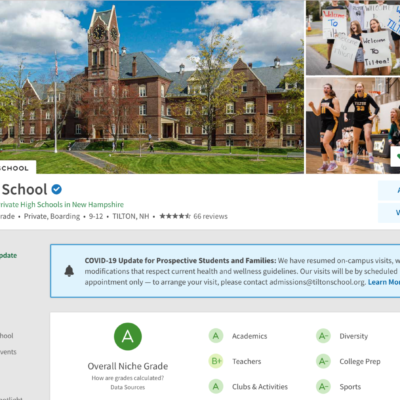Click the COVID-19 Update bold heading text
Viewport: 400px width, 400px height.
tap(180, 260)
